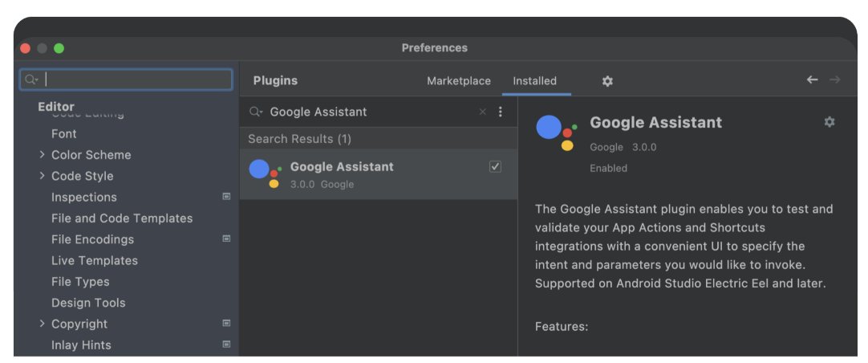Expand the Color Scheme tree node
868x363 pixels.
[x=42, y=155]
